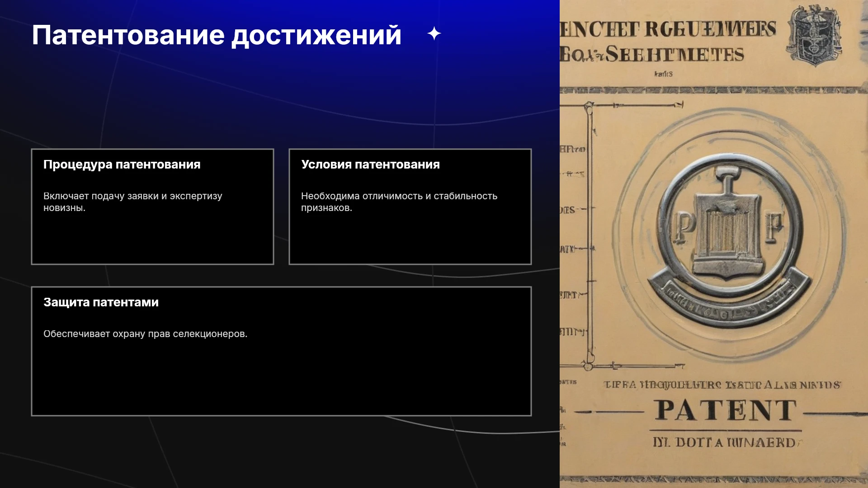868x488 pixels.
Task: Select the slide title Патентование достижений
Action: [x=217, y=35]
